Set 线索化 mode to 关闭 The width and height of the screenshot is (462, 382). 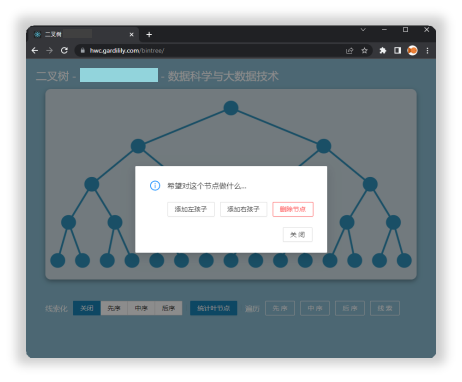(x=87, y=308)
